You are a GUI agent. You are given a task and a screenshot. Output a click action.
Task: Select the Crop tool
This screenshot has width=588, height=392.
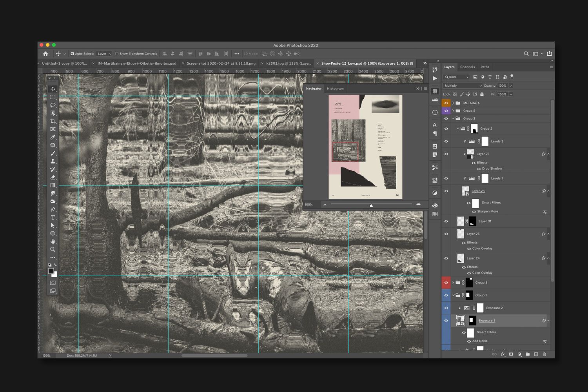pyautogui.click(x=53, y=121)
